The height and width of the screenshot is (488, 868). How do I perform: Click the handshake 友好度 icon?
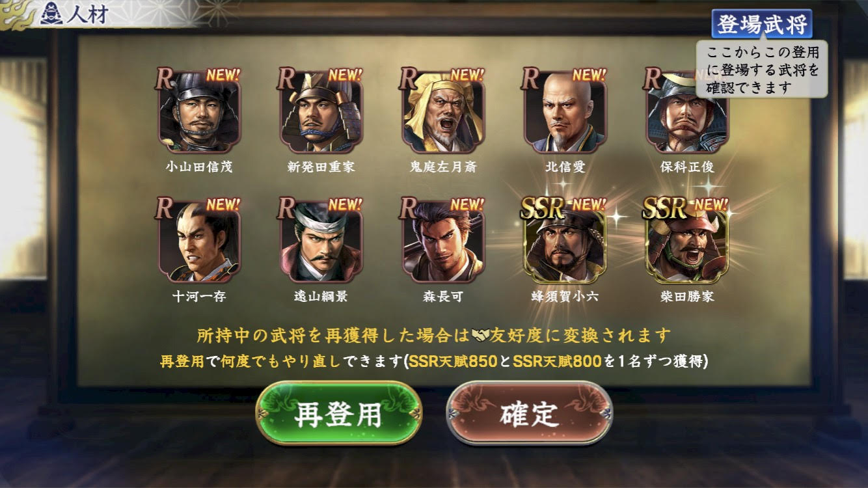coord(481,336)
